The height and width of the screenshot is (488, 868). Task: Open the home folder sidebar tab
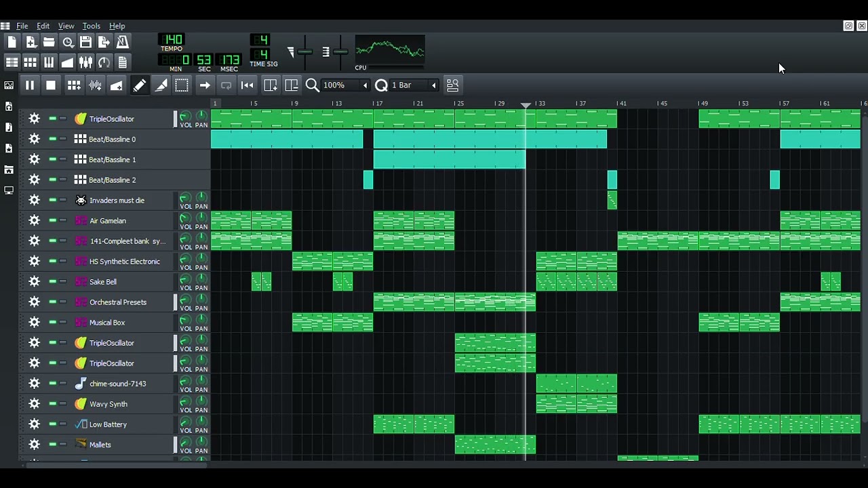(9, 169)
